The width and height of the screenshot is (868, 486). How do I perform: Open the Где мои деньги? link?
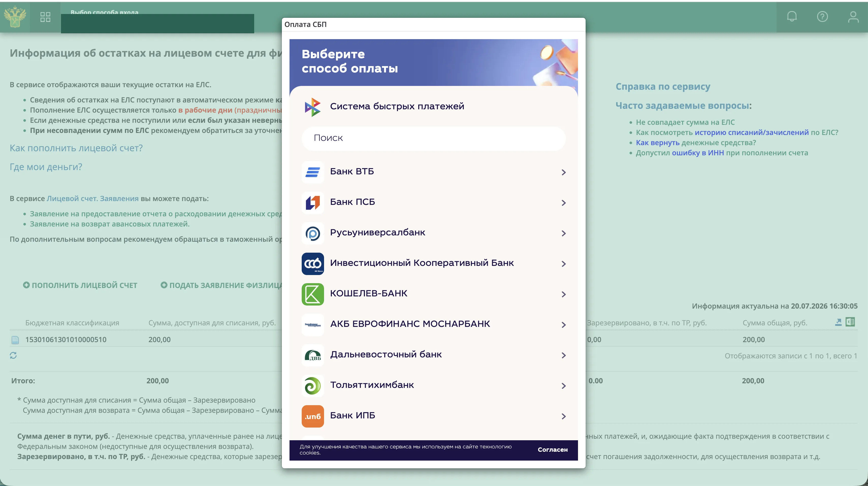46,167
